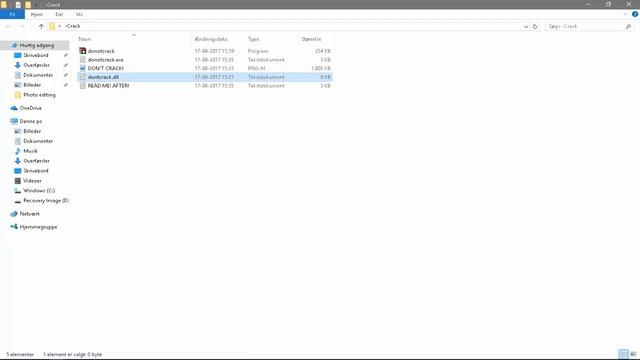
Task: Click the blue help icon
Action: click(635, 14)
